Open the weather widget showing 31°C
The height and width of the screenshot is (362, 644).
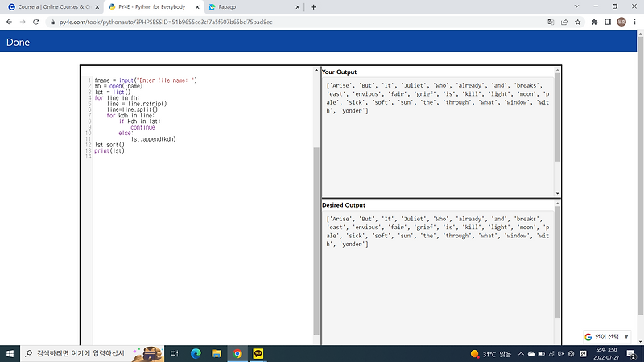pyautogui.click(x=491, y=354)
